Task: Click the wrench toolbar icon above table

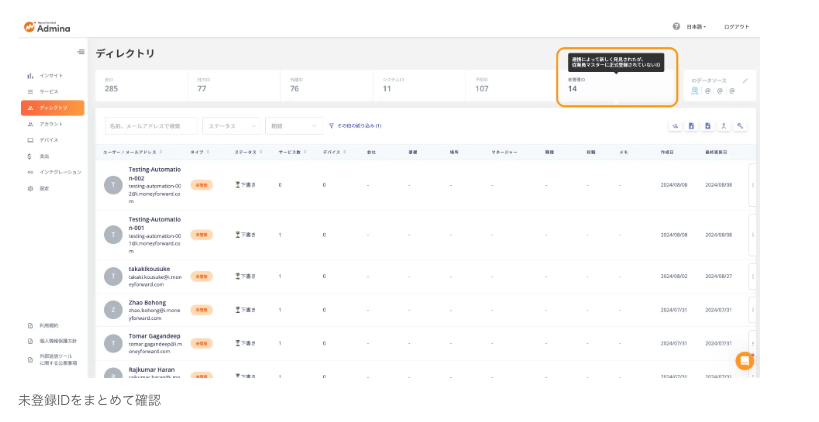Action: click(740, 126)
